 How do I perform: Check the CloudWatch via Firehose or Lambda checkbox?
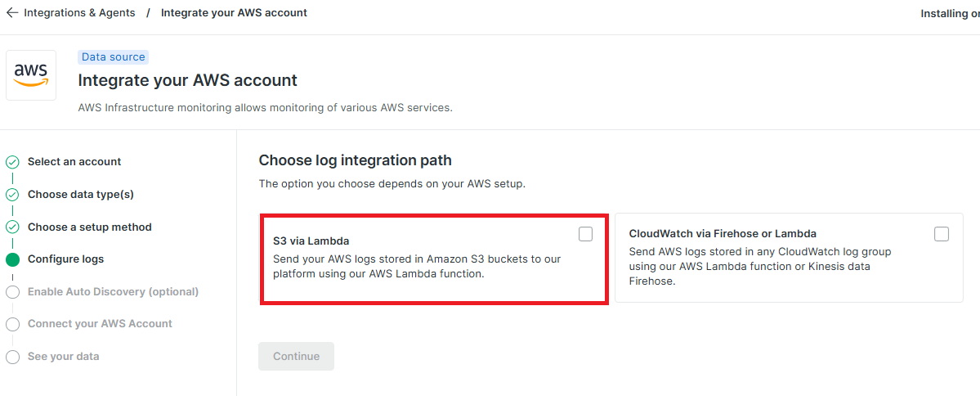coord(942,234)
